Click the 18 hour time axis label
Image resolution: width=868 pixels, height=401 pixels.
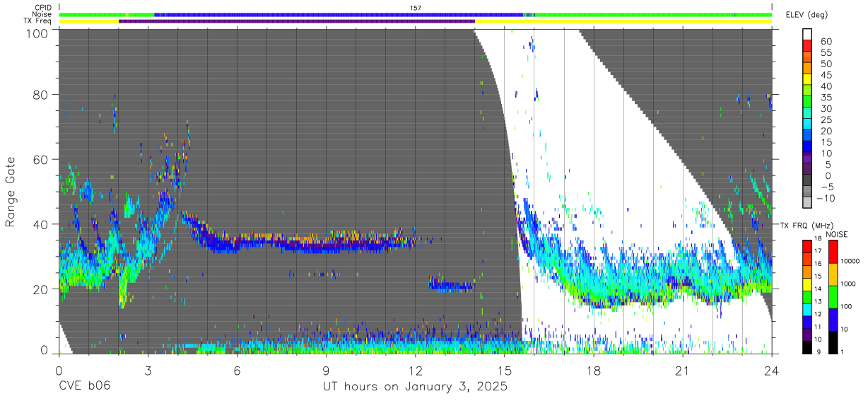click(x=594, y=371)
